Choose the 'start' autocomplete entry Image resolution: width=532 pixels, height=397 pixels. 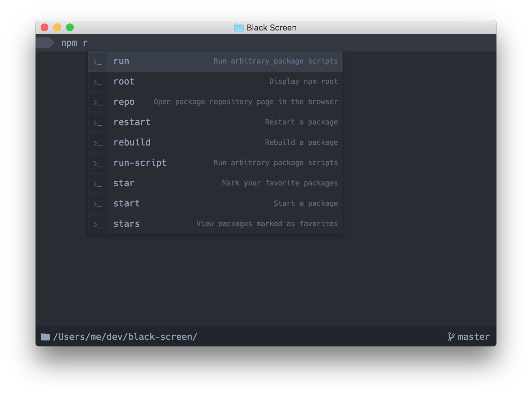215,204
